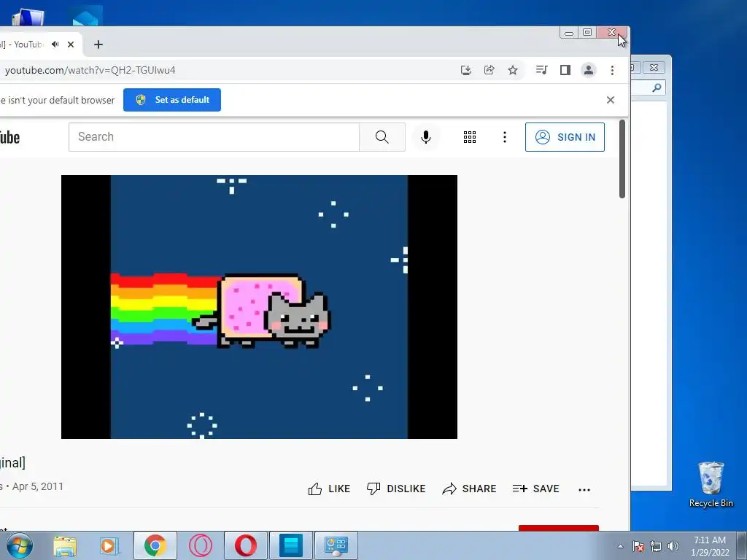Open more actions ellipsis under video
Viewport: 747px width, 560px height.
coord(584,489)
